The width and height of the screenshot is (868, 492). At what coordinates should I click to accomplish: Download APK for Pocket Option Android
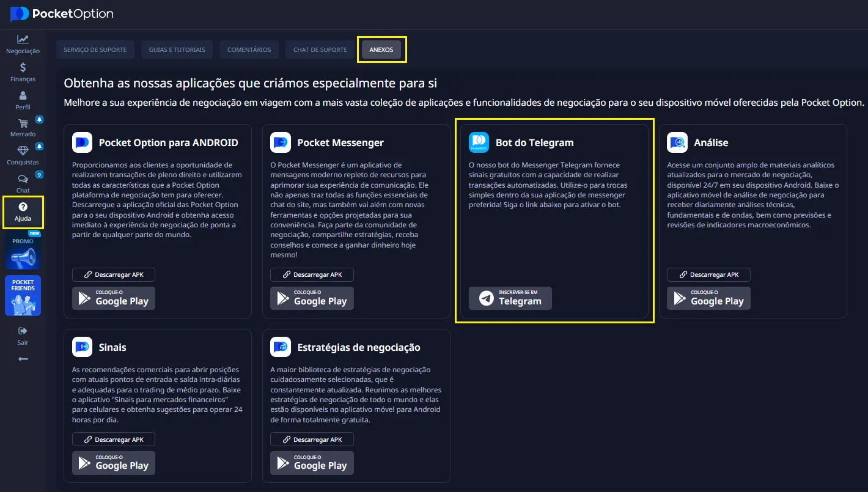[114, 274]
